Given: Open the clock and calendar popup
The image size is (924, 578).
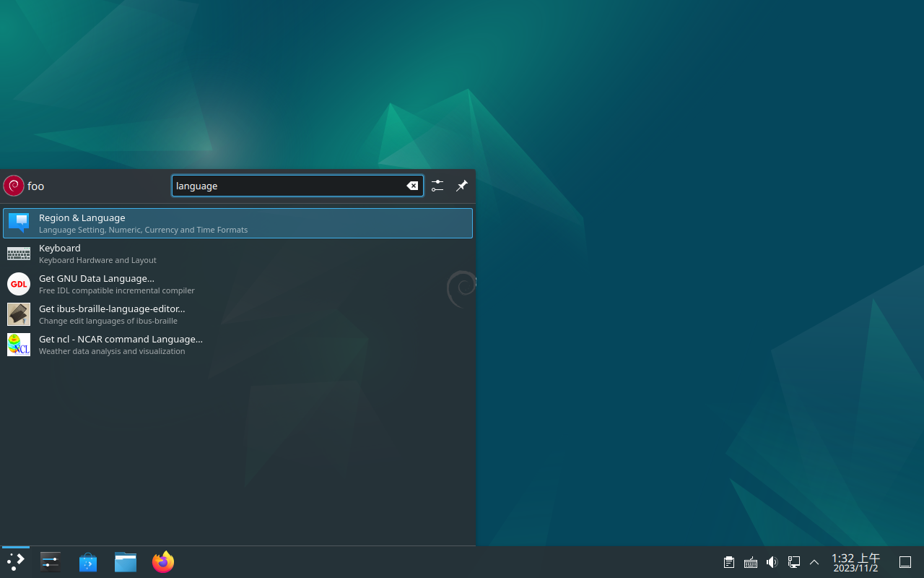Looking at the screenshot, I should tap(855, 562).
